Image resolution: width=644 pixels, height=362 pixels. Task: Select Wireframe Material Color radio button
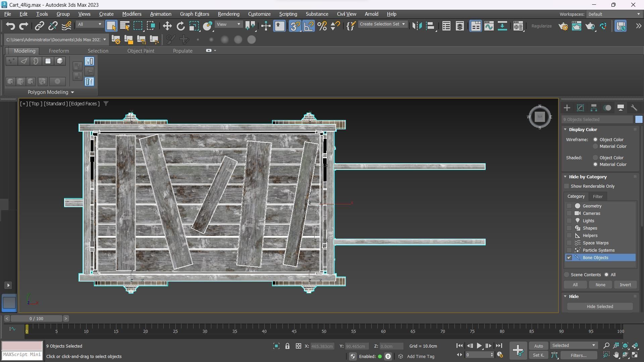595,146
